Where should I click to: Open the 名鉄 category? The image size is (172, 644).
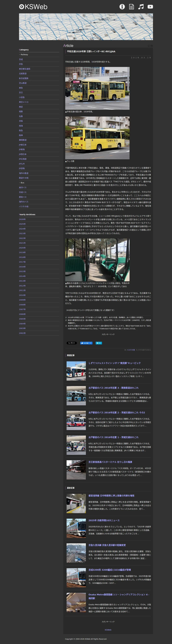21,116
